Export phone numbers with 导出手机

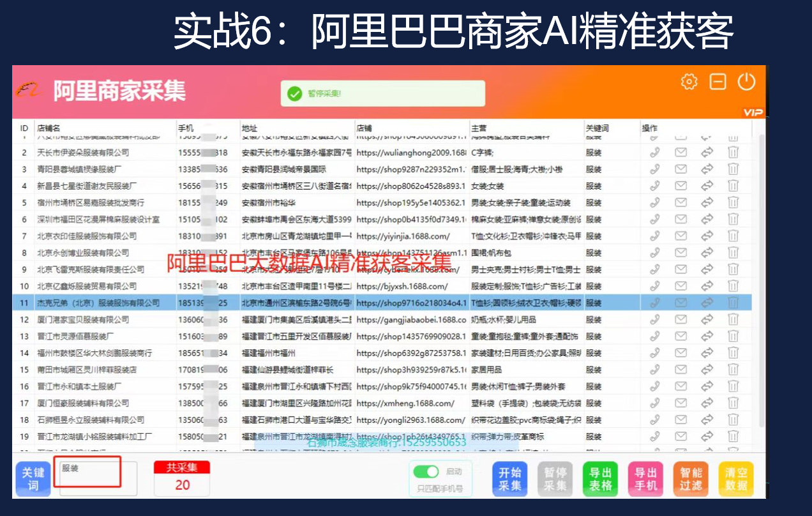pyautogui.click(x=645, y=479)
